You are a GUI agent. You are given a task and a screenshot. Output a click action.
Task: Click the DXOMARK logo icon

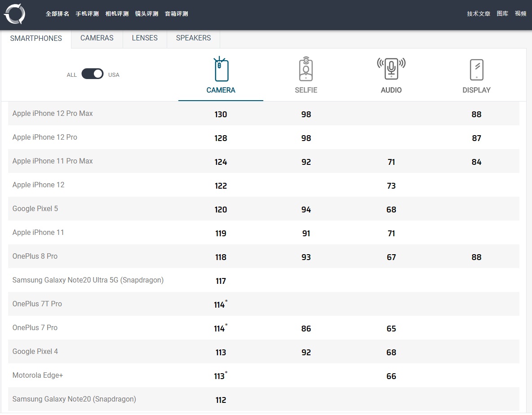(14, 14)
